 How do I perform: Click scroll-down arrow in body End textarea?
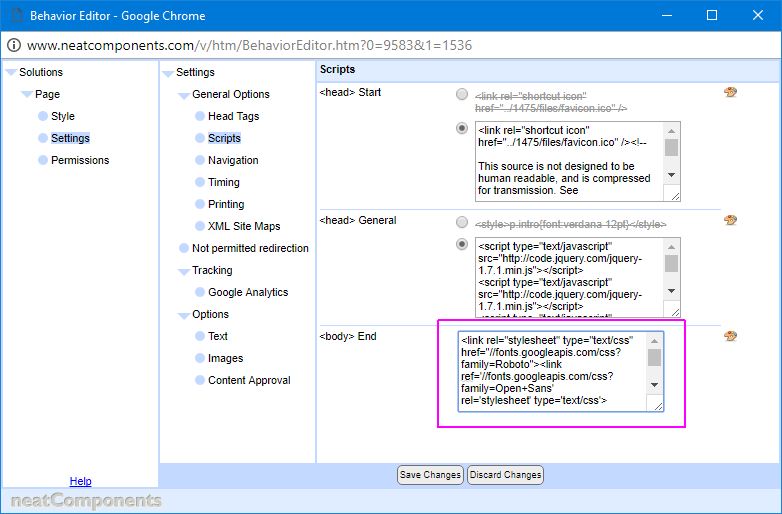coord(654,385)
